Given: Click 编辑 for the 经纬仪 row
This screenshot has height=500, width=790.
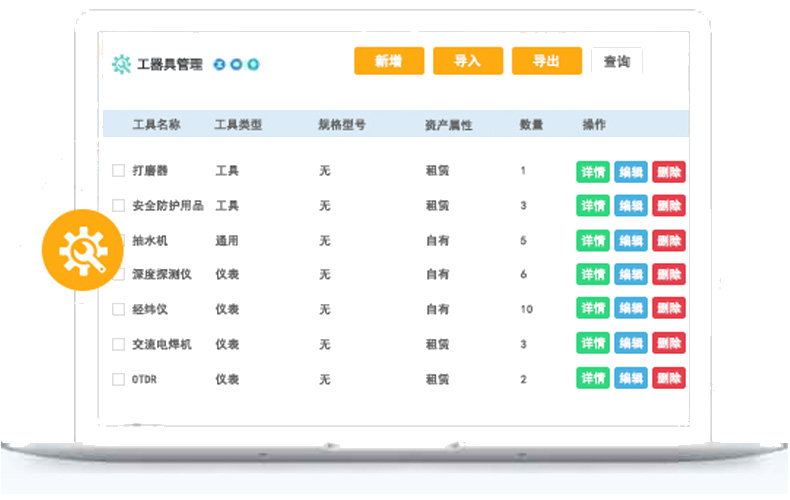Looking at the screenshot, I should point(631,308).
